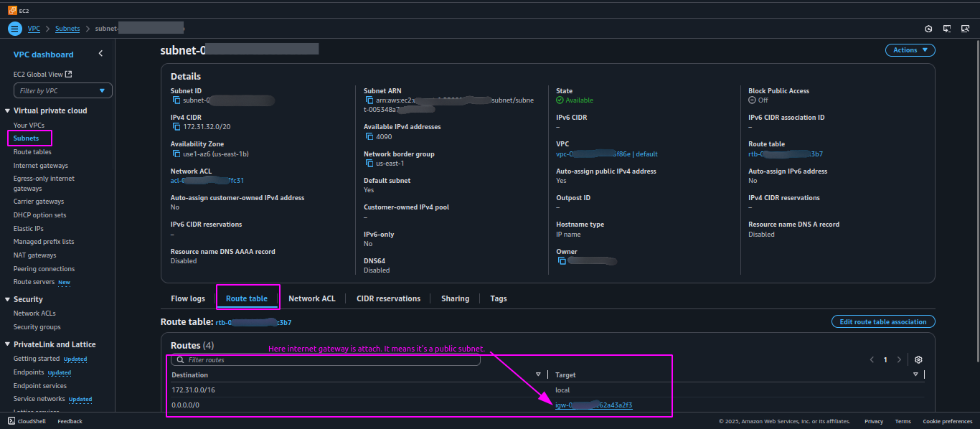
Task: Open Endpoint services in sidebar
Action: (40, 386)
